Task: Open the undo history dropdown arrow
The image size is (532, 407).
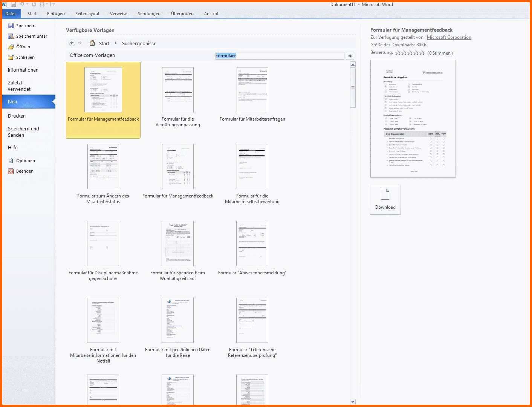Action: [x=28, y=5]
